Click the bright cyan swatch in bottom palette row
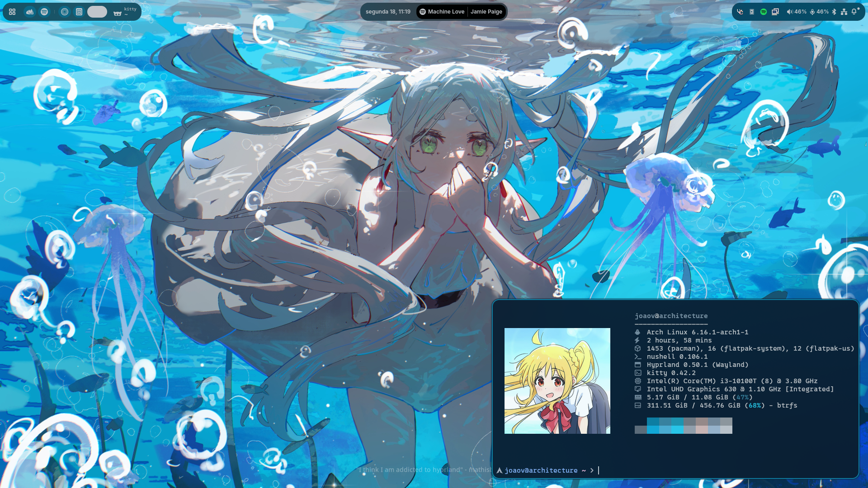Screen dimensions: 868x488 point(677,430)
